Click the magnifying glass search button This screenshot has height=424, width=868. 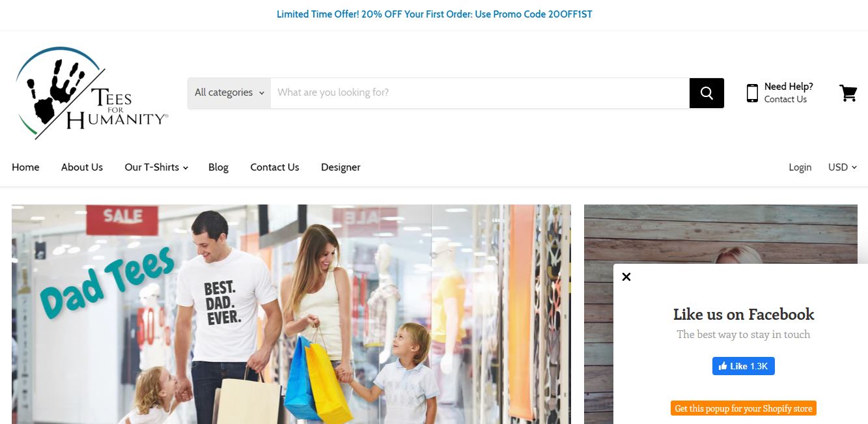707,93
